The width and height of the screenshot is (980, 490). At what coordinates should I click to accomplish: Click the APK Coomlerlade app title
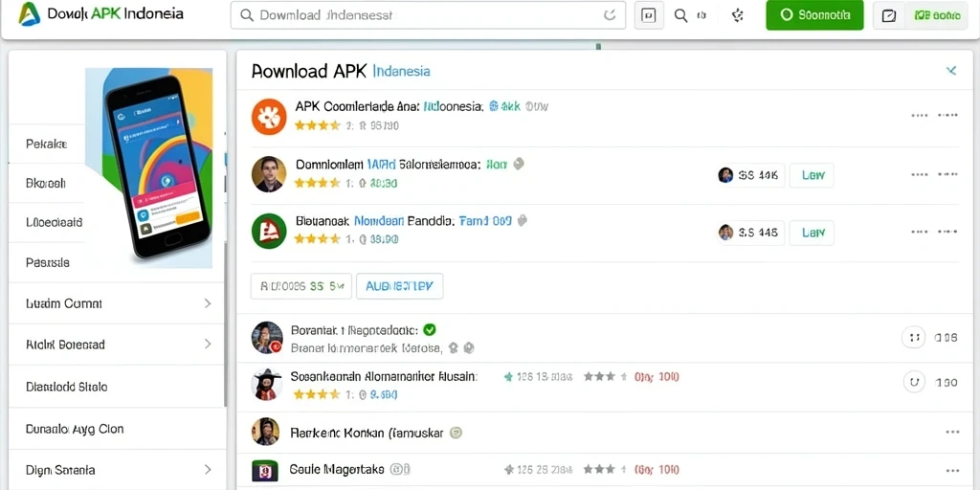(389, 106)
